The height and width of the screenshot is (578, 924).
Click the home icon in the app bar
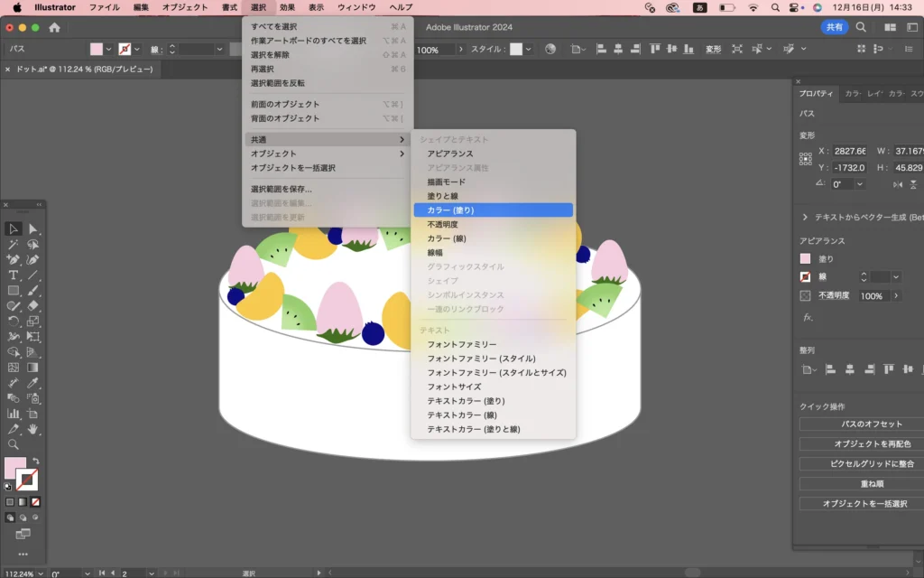point(54,28)
